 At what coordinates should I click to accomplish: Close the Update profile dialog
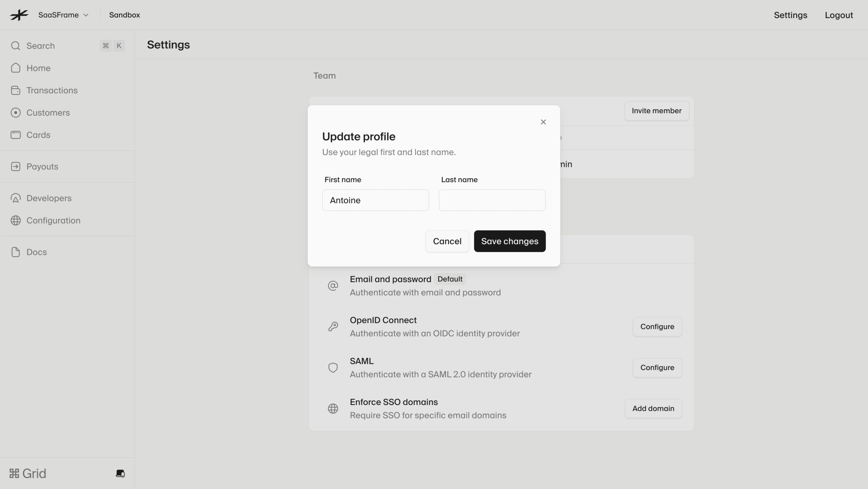click(x=543, y=122)
